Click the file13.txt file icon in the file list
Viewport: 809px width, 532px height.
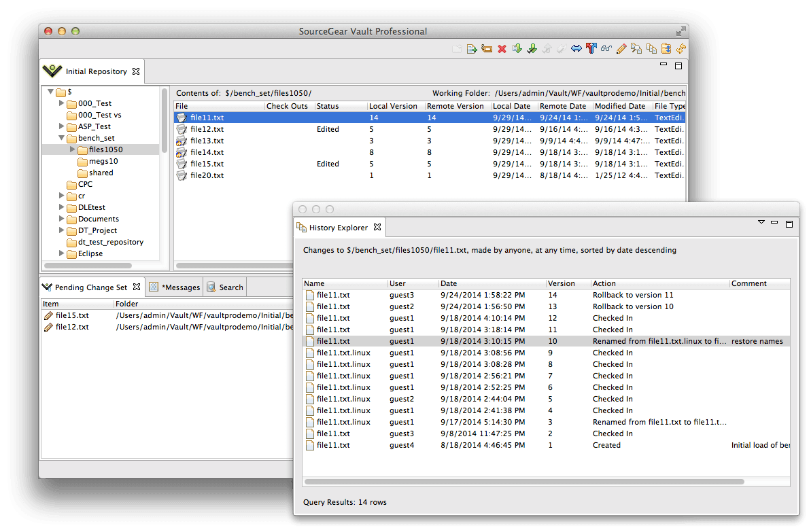(181, 141)
